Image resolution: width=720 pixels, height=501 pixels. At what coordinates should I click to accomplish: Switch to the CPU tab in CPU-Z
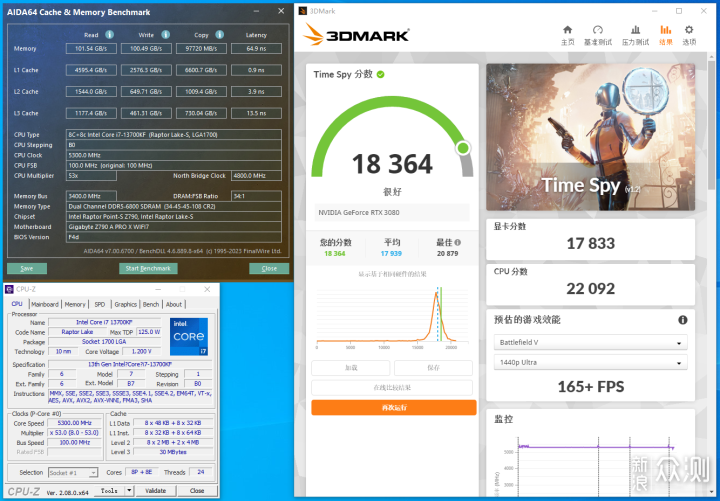click(x=17, y=304)
